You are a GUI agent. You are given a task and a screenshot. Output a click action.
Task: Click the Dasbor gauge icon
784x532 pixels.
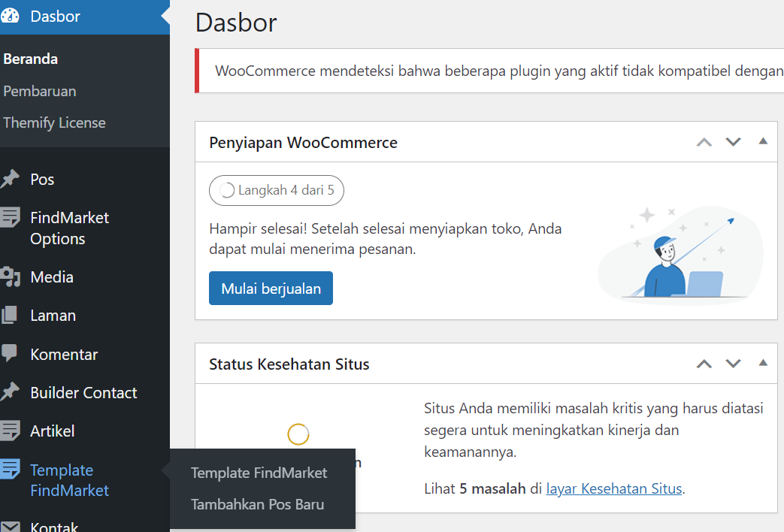(10, 16)
